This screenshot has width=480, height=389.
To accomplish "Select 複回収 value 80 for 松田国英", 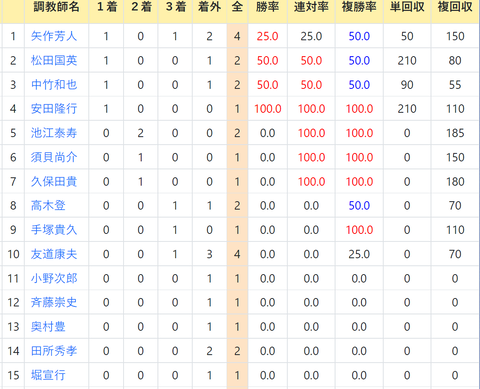I will (x=455, y=61).
